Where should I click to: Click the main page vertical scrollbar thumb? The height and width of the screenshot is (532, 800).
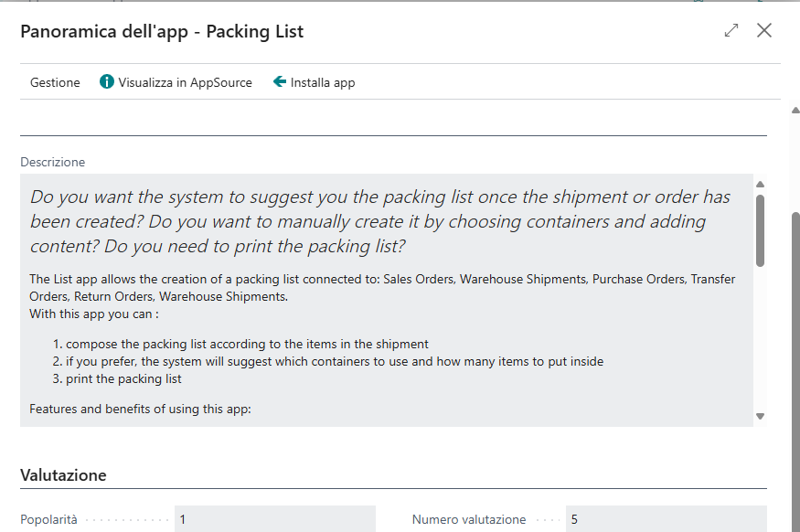pos(795,366)
